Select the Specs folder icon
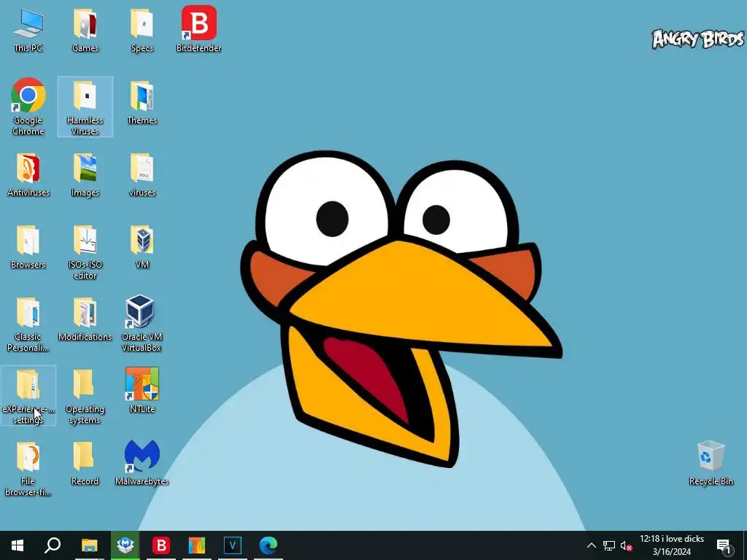 [x=142, y=31]
